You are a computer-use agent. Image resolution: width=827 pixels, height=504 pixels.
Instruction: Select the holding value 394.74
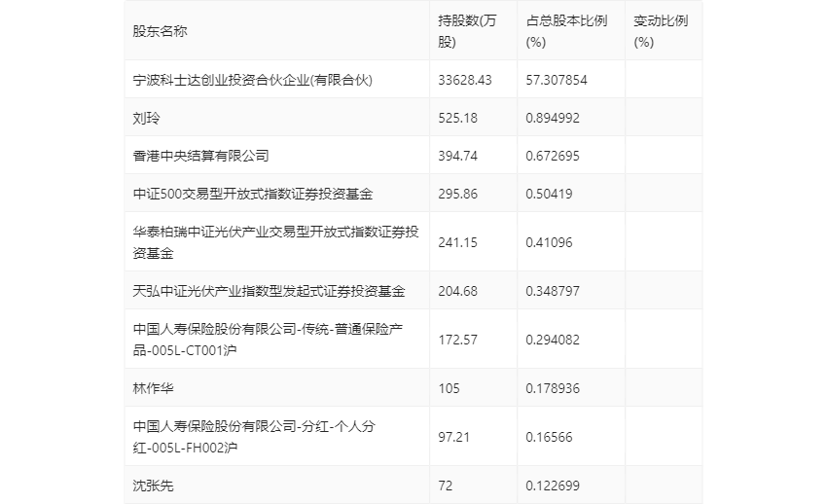click(x=458, y=156)
